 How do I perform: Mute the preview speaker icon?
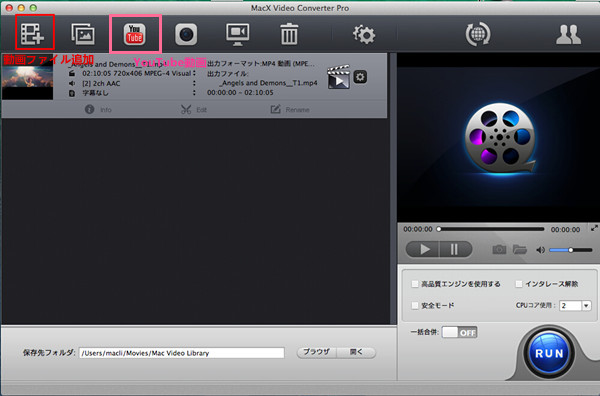[540, 250]
